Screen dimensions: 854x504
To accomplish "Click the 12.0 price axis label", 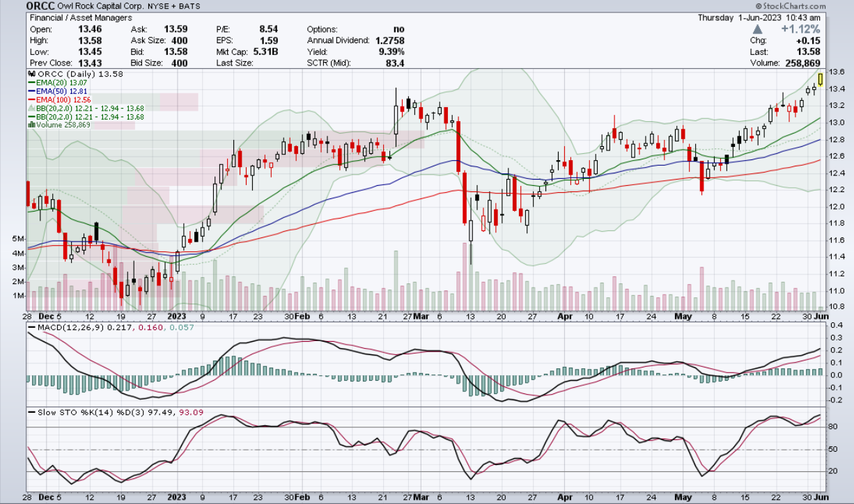I will 838,207.
